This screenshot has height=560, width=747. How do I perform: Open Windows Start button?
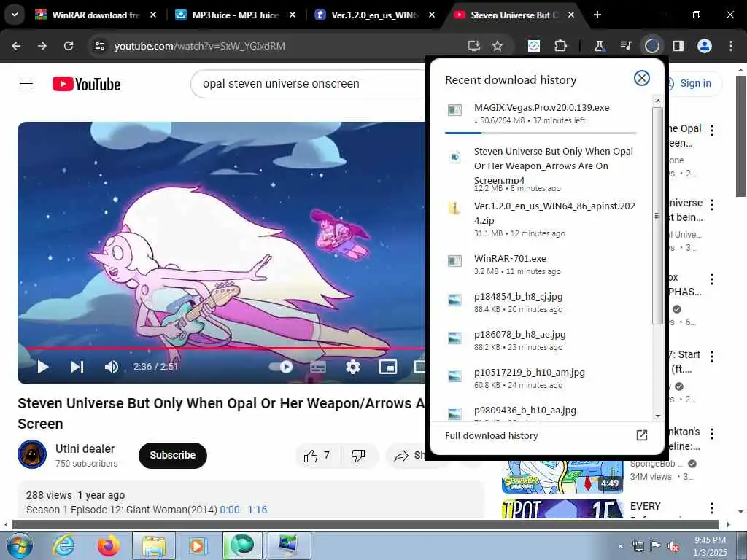(19, 545)
